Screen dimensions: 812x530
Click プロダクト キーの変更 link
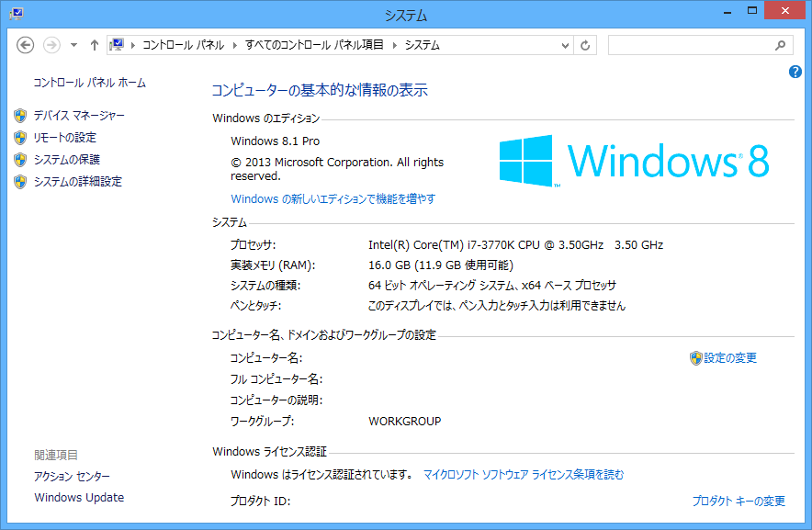tap(739, 501)
